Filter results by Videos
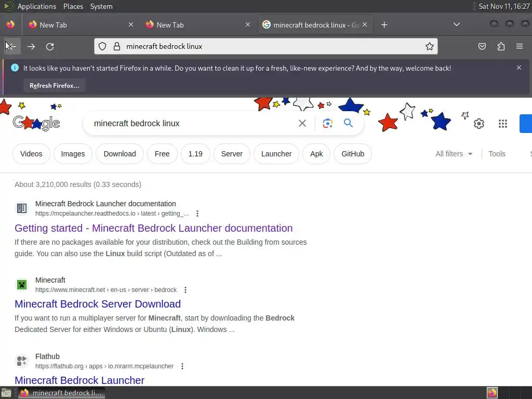The height and width of the screenshot is (399, 532). 31,154
